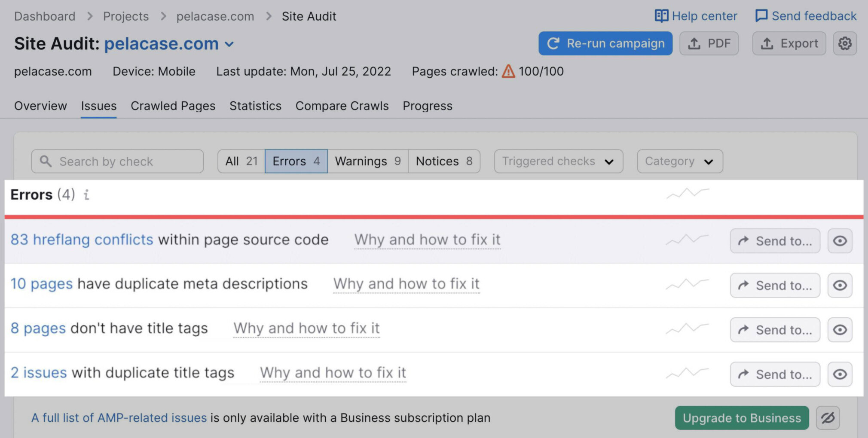This screenshot has height=438, width=868.
Task: Select the Issues tab
Action: point(98,106)
